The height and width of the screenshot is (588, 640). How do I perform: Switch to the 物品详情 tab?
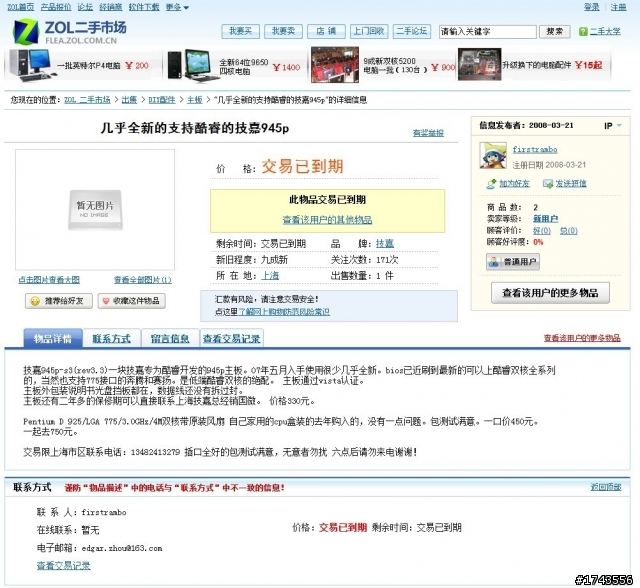[53, 338]
